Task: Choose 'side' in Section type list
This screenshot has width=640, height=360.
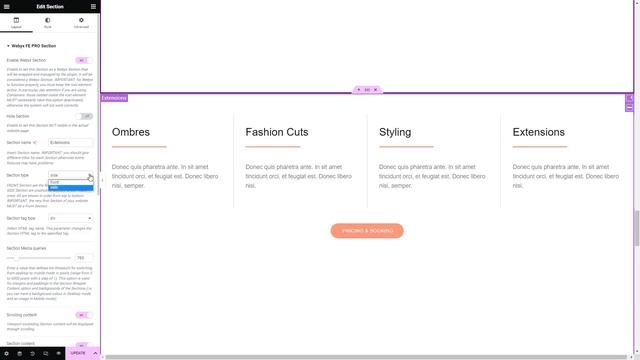Action: pyautogui.click(x=71, y=188)
